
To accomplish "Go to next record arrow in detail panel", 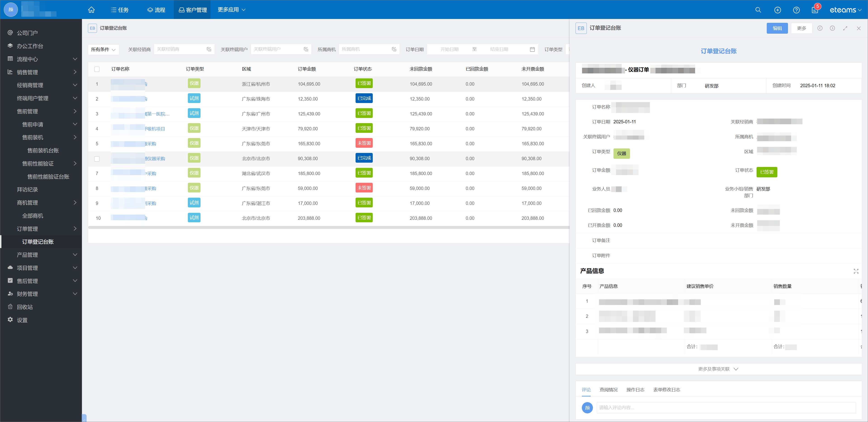I will pos(832,28).
